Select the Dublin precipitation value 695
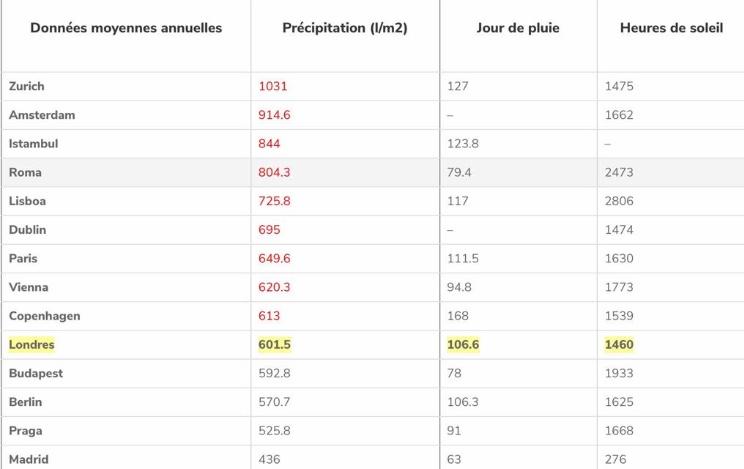Image resolution: width=744 pixels, height=469 pixels. [270, 230]
